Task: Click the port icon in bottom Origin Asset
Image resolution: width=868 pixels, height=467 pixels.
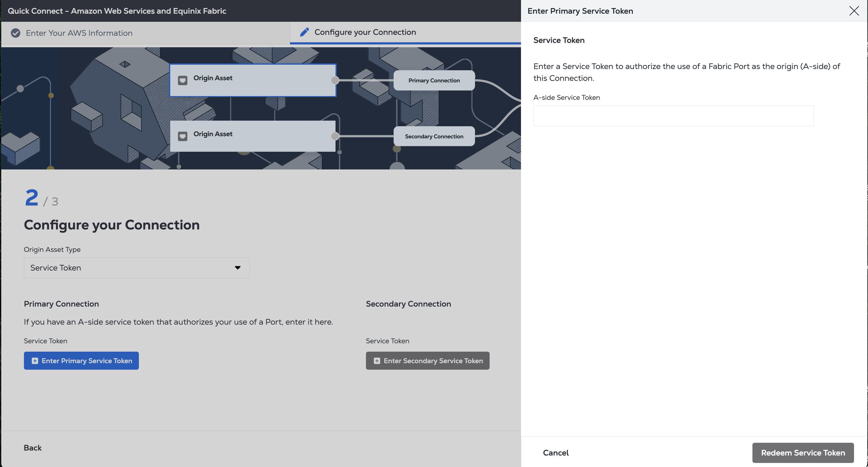Action: [183, 136]
